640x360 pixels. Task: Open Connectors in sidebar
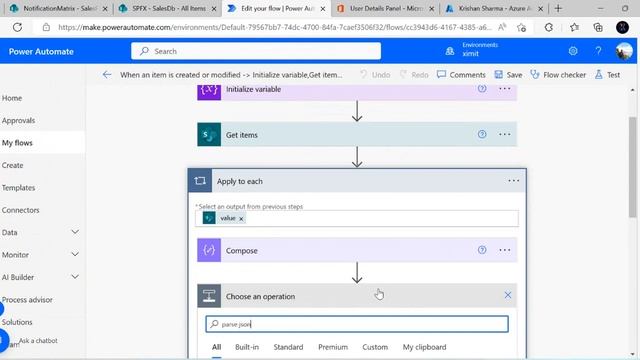pyautogui.click(x=42, y=210)
